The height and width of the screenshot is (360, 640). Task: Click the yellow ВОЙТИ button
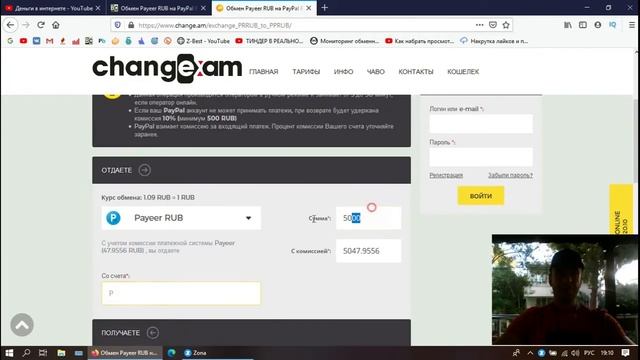(x=480, y=196)
